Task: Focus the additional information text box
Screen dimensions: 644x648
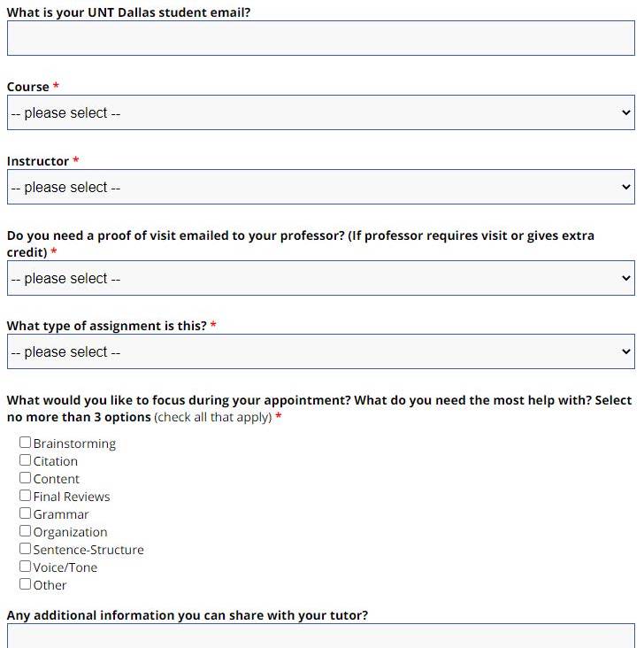Action: click(320, 636)
